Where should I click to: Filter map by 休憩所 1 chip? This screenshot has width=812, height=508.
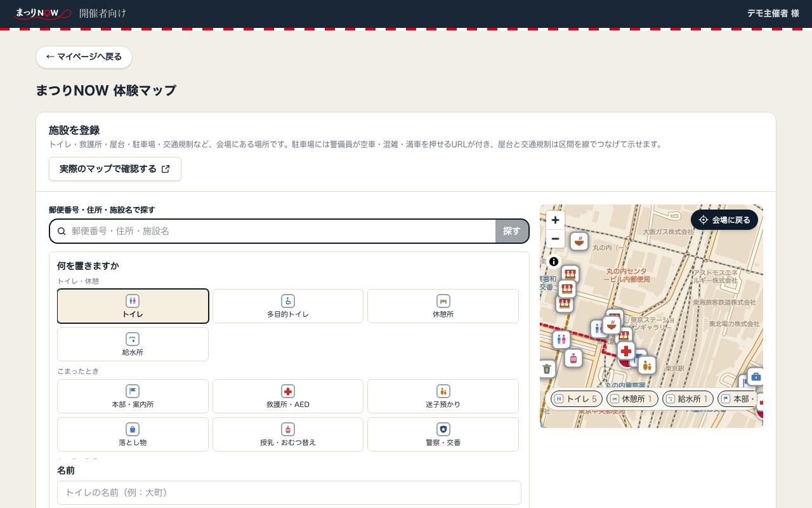(x=632, y=399)
